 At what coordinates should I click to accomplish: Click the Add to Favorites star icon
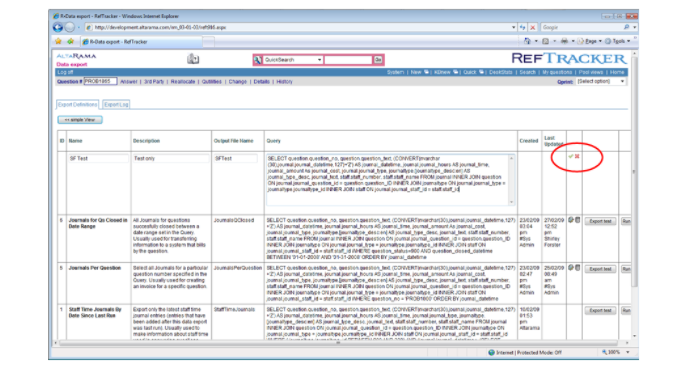[x=71, y=42]
